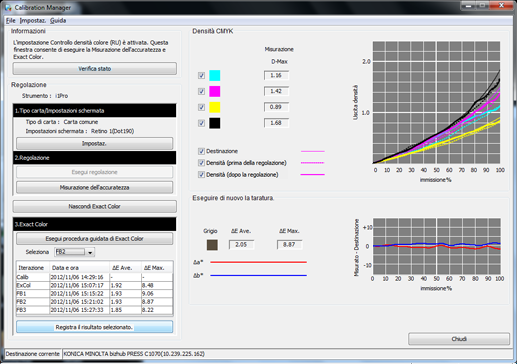Screen dimensions: 517x364
Task: Uncheck the magenta density checkbox
Action: pos(201,91)
